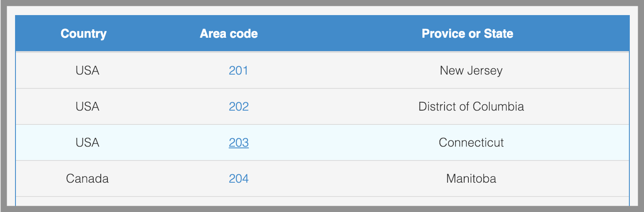Click the Canada country cell
Screen dimensions: 644x212
pyautogui.click(x=87, y=179)
